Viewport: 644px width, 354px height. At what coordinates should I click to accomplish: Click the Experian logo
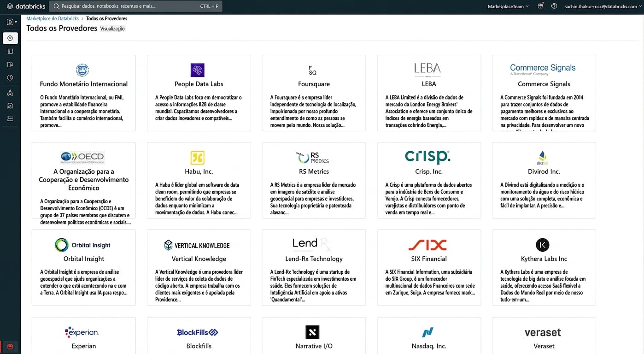coord(82,332)
